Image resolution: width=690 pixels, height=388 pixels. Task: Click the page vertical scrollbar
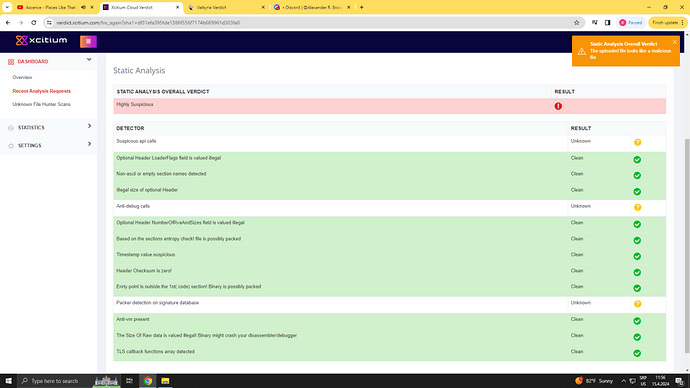687,246
